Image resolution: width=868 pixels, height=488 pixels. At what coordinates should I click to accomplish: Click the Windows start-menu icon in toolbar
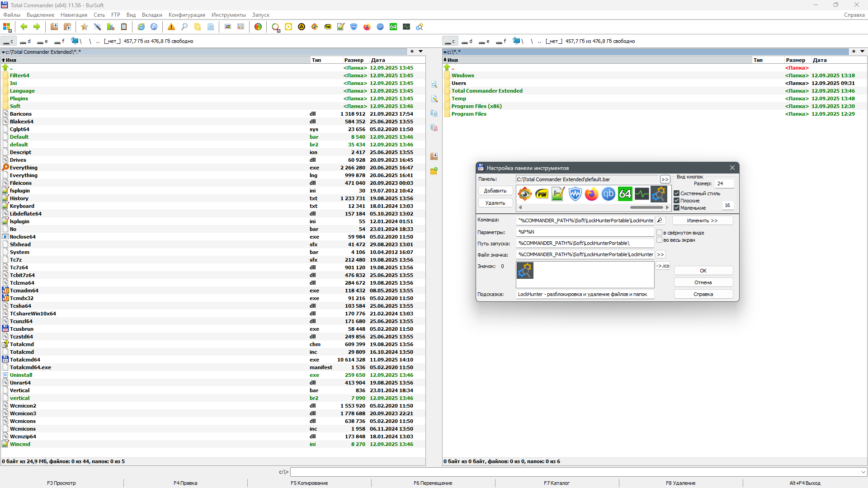(7, 27)
